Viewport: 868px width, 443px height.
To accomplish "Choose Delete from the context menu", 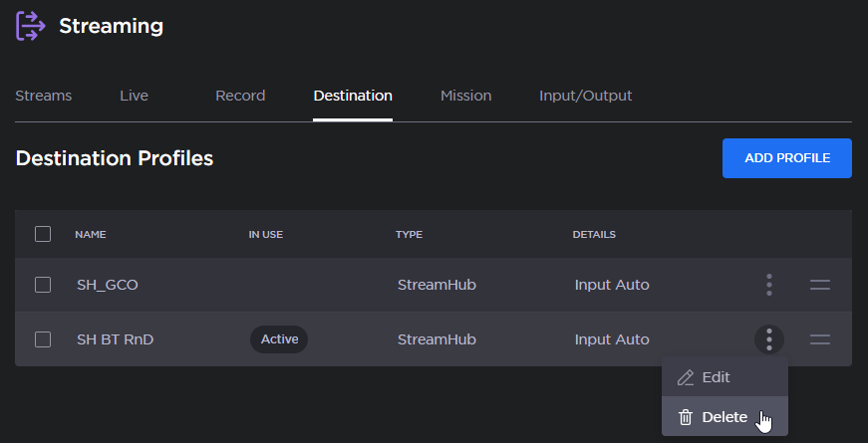I will tap(723, 417).
